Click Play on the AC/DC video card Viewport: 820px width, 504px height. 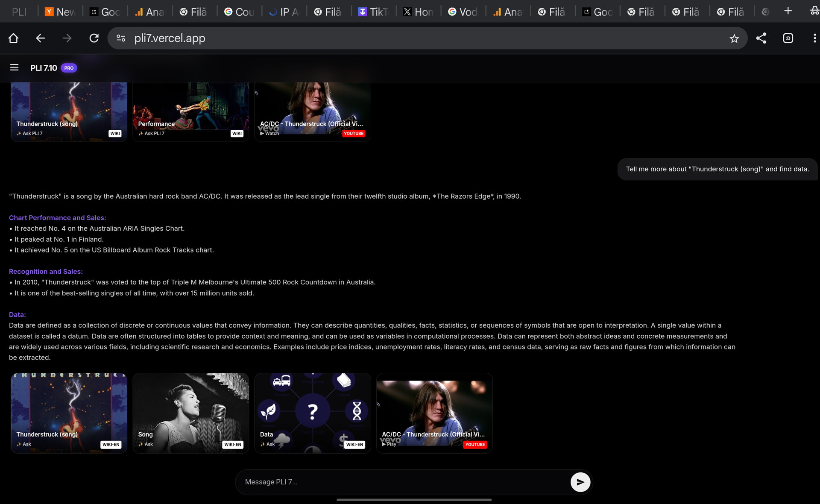coord(389,445)
